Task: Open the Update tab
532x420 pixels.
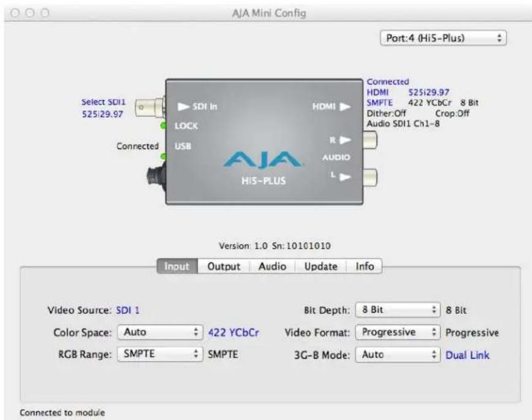Action: (x=321, y=266)
